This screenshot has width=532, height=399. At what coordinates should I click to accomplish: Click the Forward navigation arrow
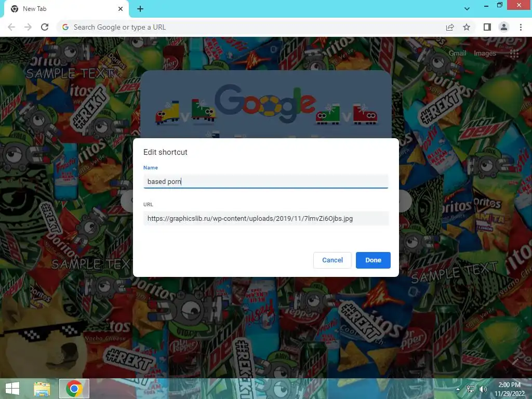pos(28,27)
